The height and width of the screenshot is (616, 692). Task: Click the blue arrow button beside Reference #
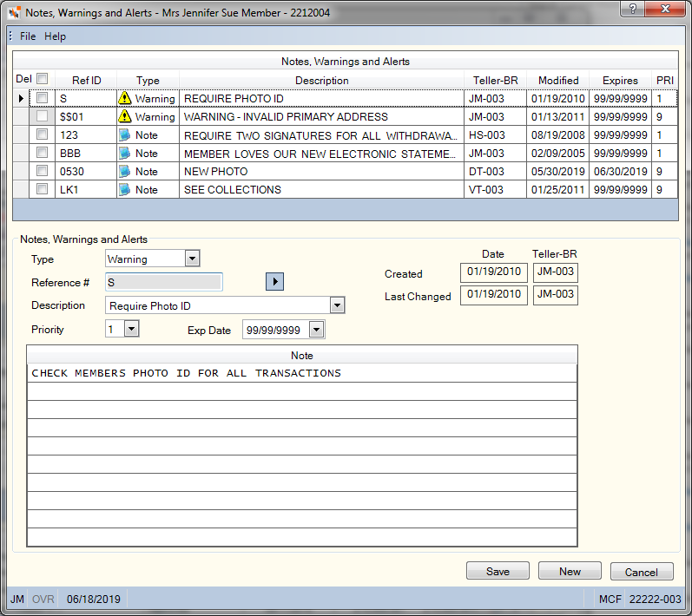274,281
